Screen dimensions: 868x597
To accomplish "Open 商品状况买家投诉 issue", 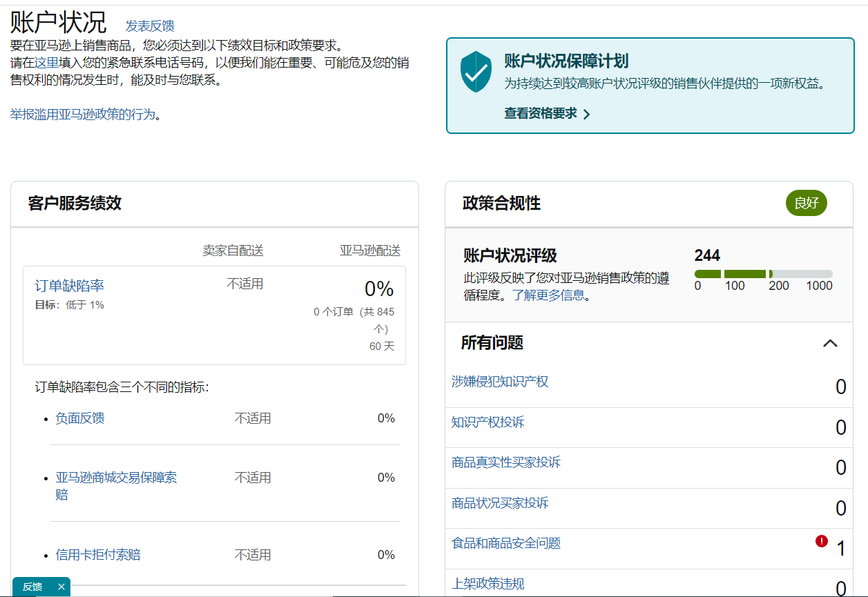I will coord(500,503).
